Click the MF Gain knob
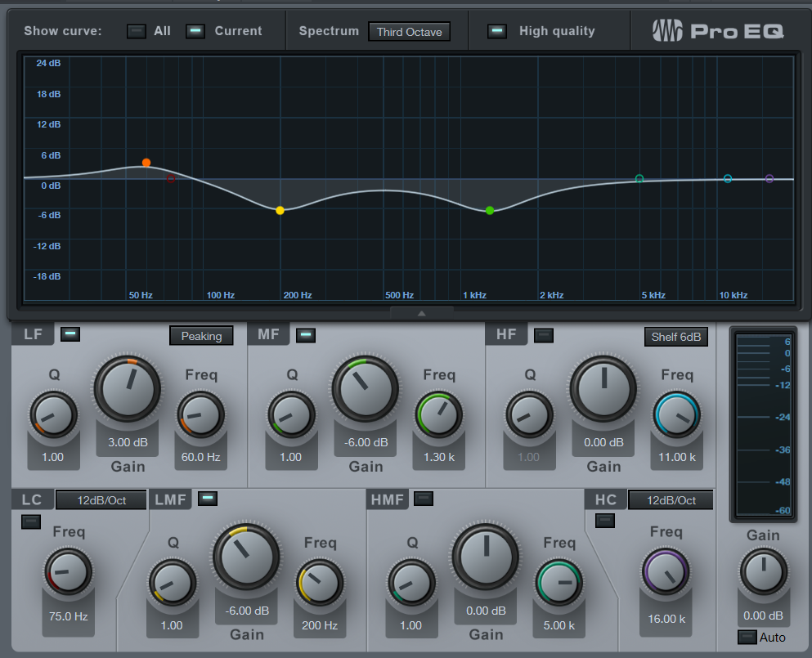 (x=365, y=390)
